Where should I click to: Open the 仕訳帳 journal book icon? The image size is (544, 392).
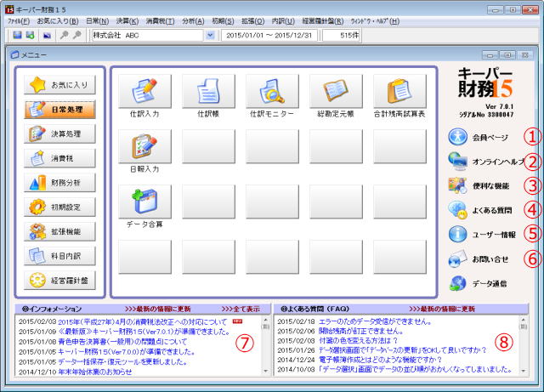click(208, 91)
